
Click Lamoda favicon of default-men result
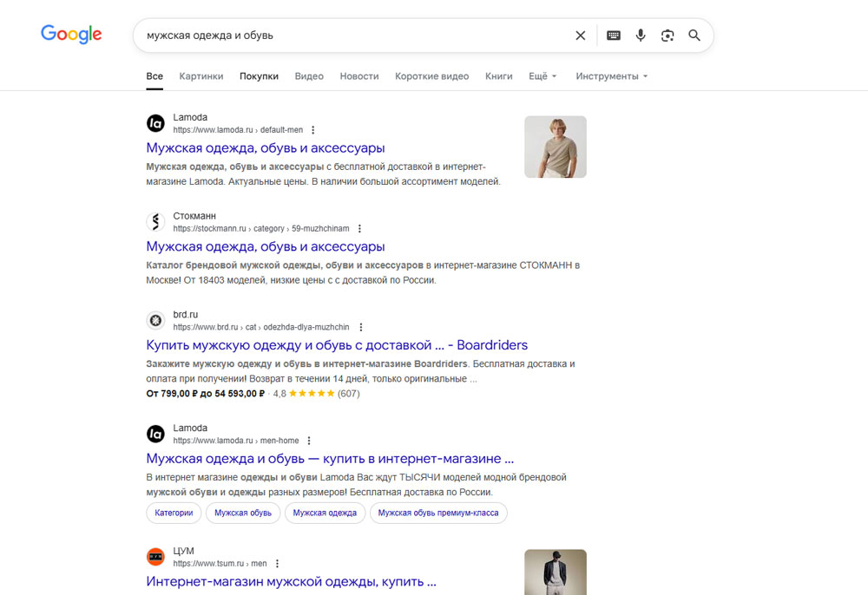(x=155, y=123)
